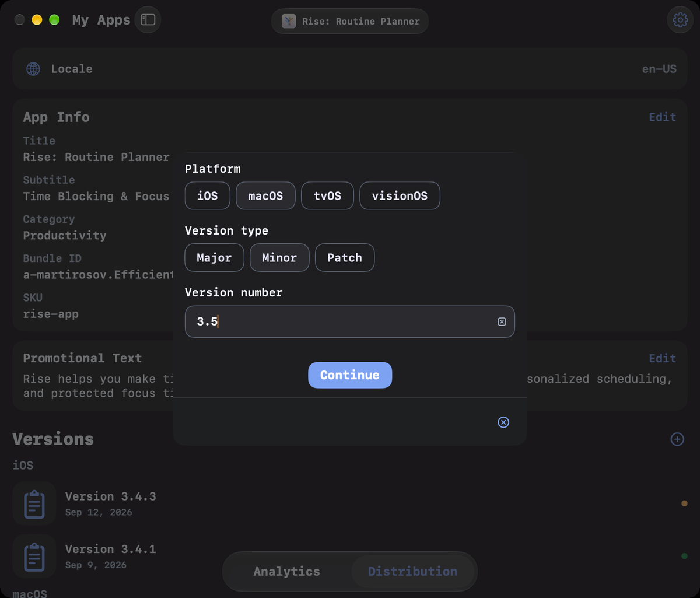Select Version 3.4.3 row text
The image size is (700, 598).
click(x=110, y=496)
